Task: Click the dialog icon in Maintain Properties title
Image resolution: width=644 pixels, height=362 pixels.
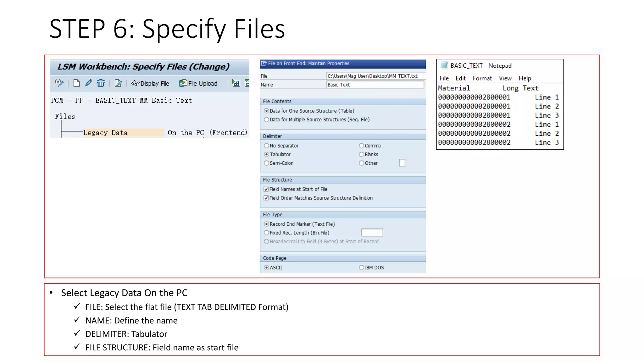Action: coord(264,63)
